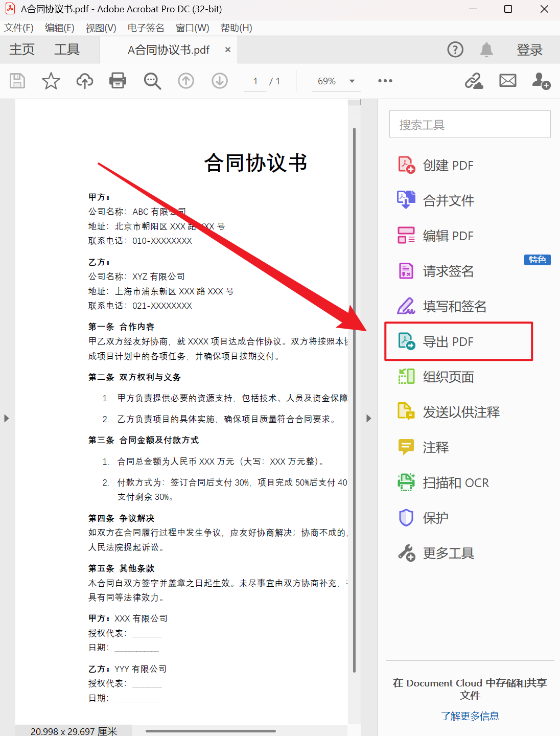Open the 扫描和 OCR tool
560x736 pixels.
(x=456, y=482)
